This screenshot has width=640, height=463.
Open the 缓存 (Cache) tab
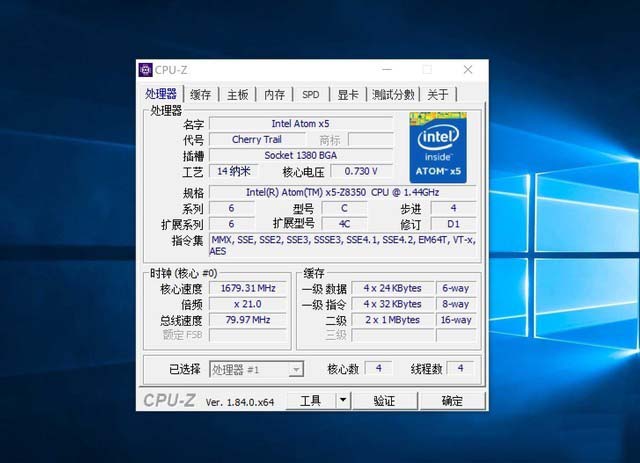click(x=200, y=95)
